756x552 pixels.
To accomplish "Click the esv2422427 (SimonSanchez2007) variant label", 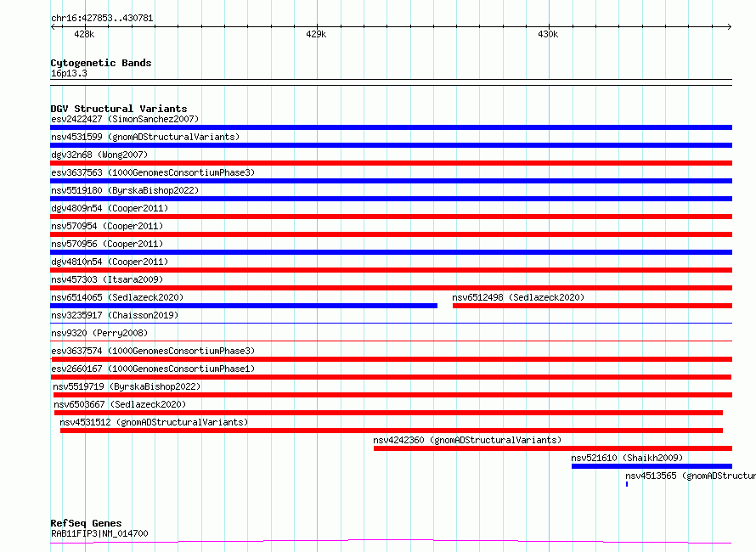I will click(125, 120).
